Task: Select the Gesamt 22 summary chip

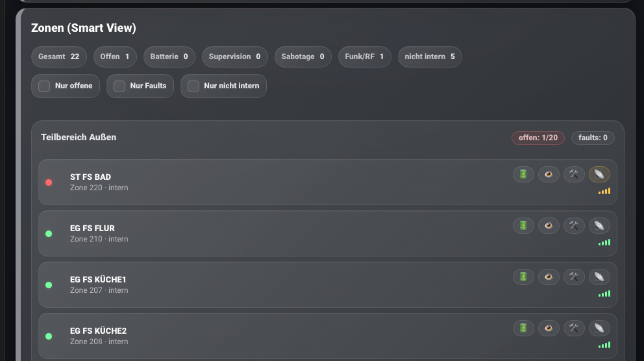Action: 58,57
